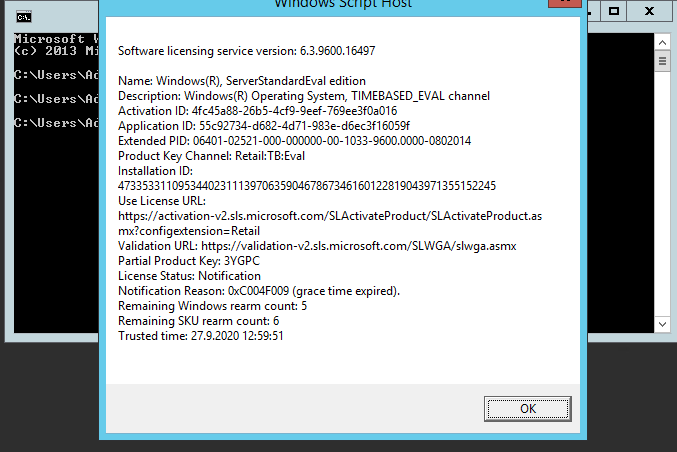Open the Command Prompt system menu icon

pos(25,16)
